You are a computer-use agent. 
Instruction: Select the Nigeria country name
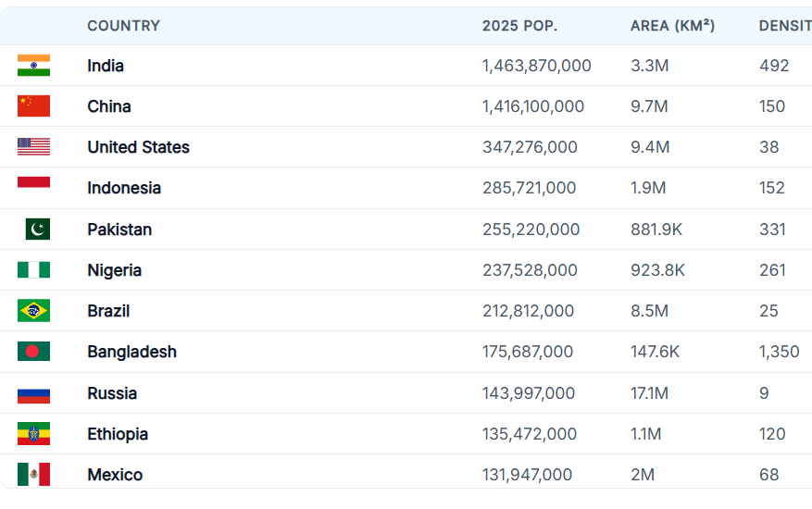click(x=115, y=270)
